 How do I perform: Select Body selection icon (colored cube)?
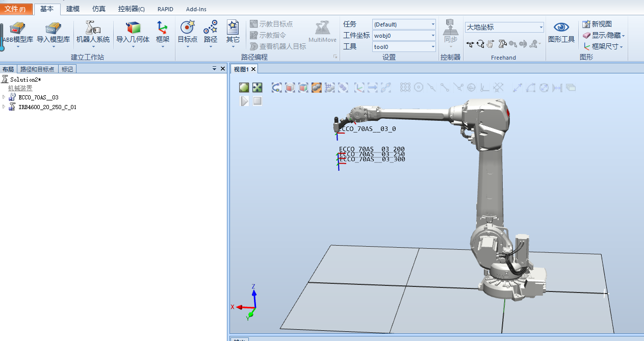303,88
